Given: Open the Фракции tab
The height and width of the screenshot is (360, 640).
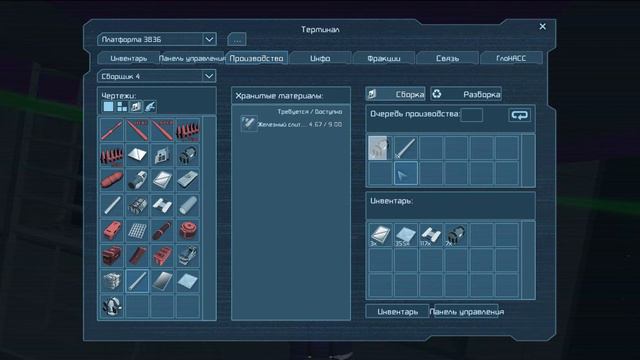Looking at the screenshot, I should tap(384, 58).
